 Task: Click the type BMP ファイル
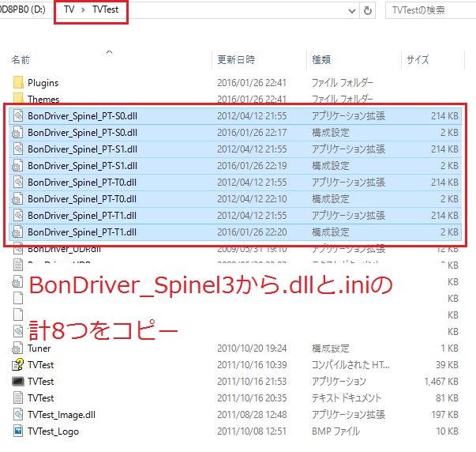click(x=335, y=431)
